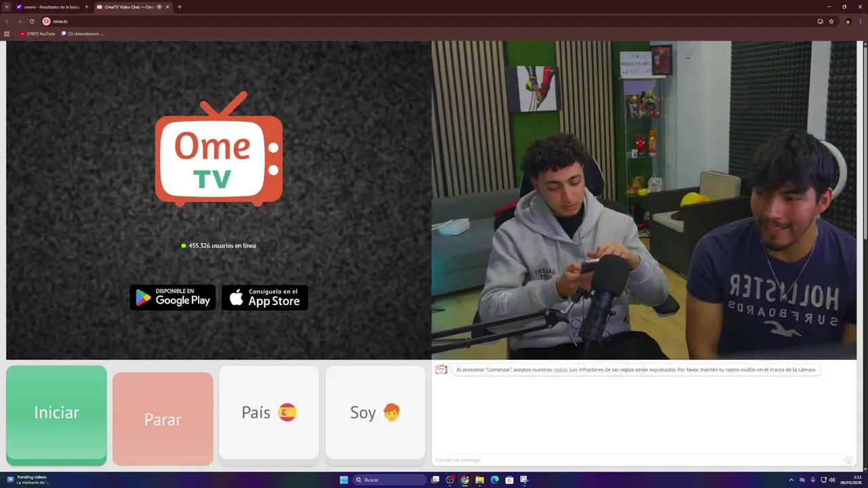868x488 pixels.
Task: Open the Trending videos widget
Action: pyautogui.click(x=28, y=480)
